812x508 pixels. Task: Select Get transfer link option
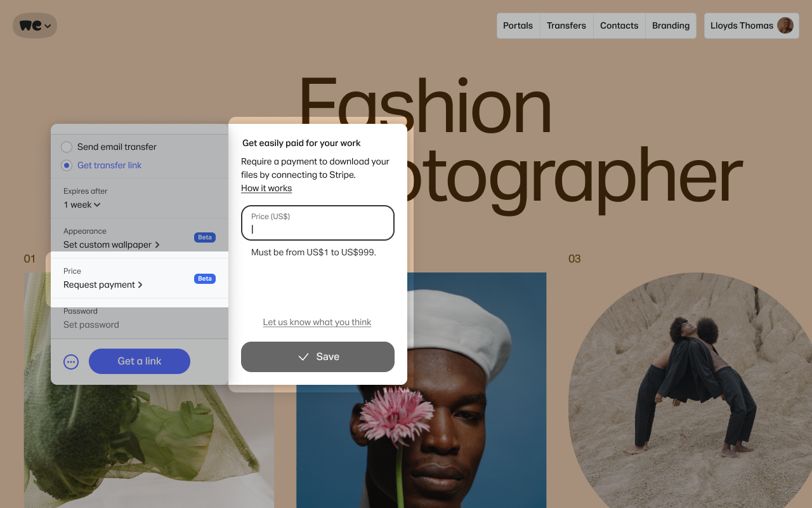(x=67, y=165)
